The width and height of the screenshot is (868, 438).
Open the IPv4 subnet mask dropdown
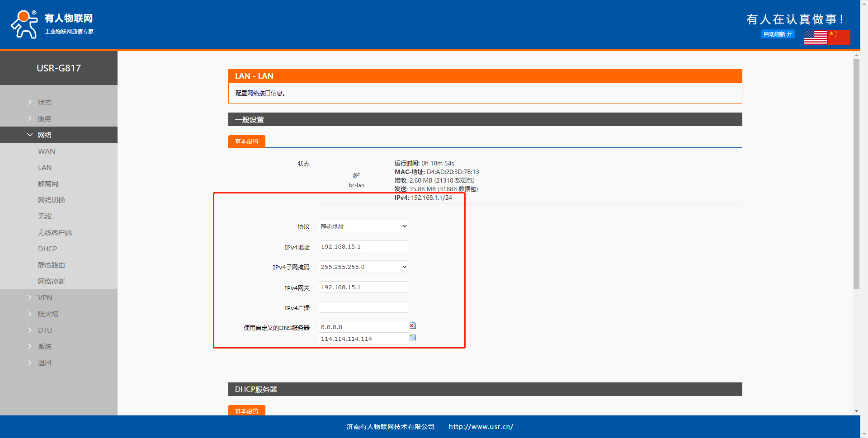363,267
